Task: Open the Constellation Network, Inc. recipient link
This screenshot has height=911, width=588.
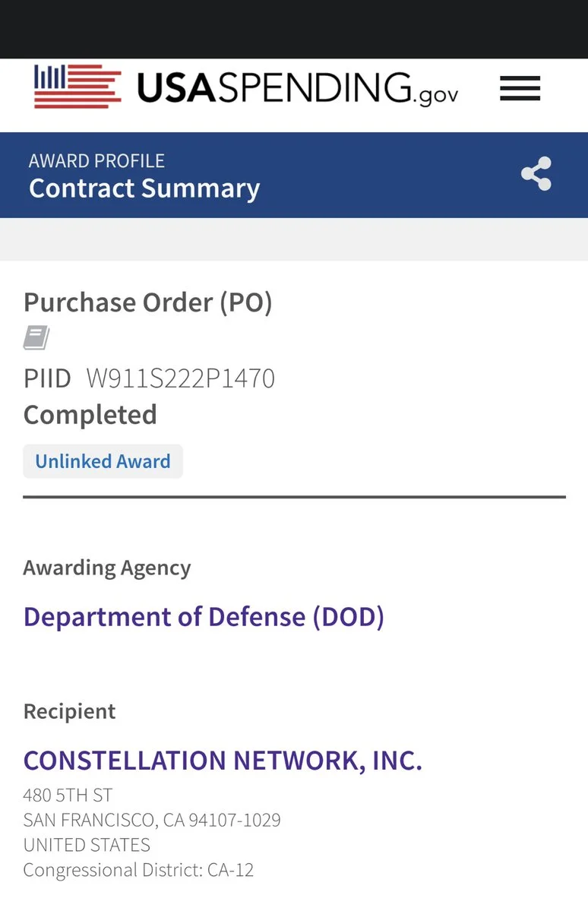Action: tap(223, 760)
